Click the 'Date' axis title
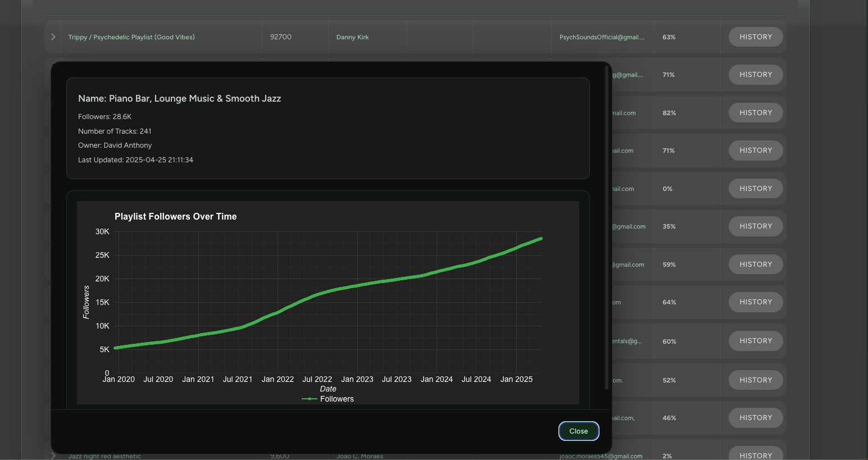Screen dimensions: 868x460 [328, 389]
